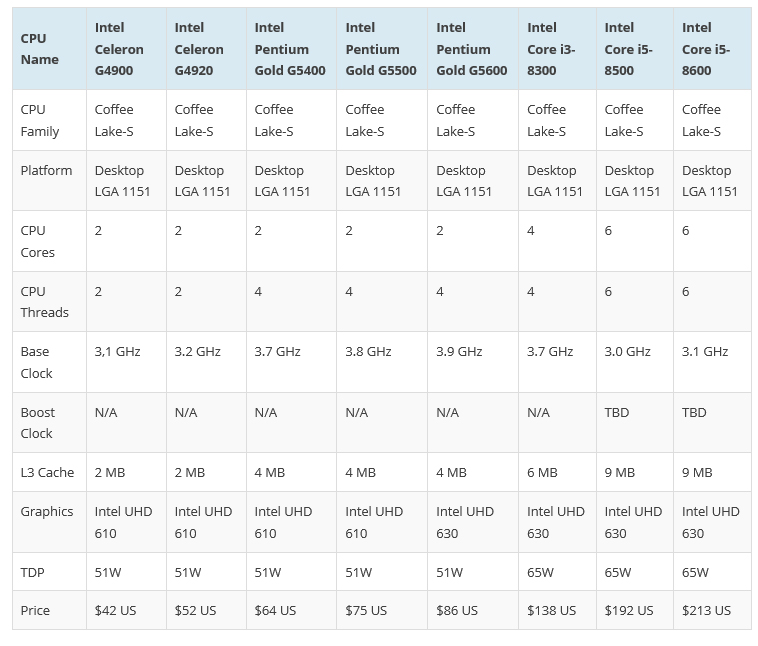Select the Intel Core i5-8600 header cell
This screenshot has width=758, height=646.
click(x=710, y=49)
